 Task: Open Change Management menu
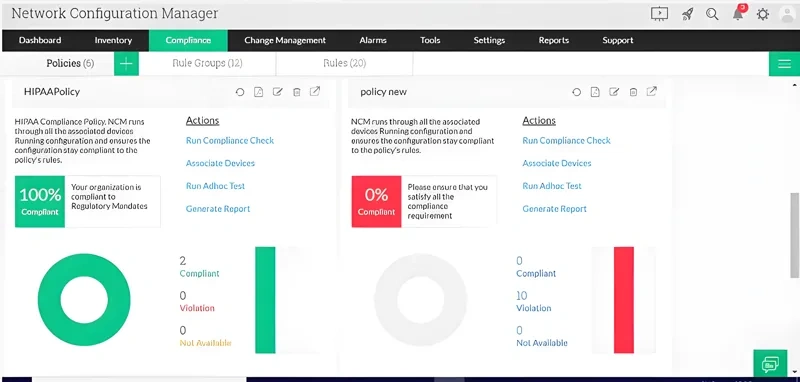click(x=285, y=40)
